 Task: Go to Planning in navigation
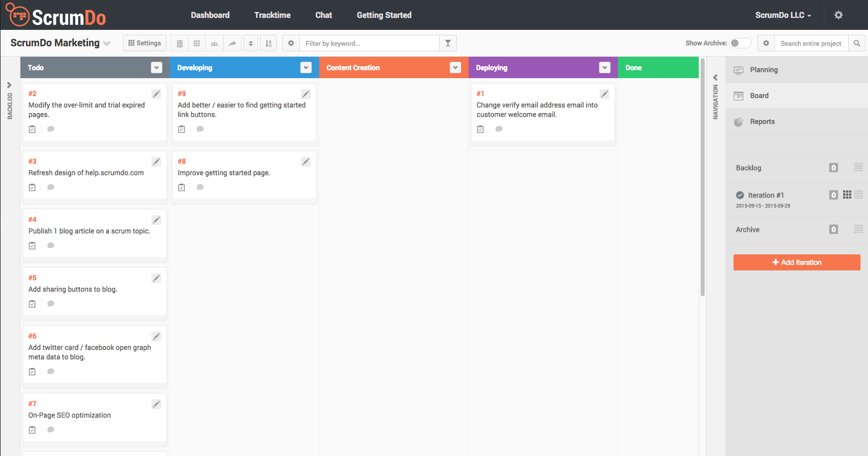[797, 70]
